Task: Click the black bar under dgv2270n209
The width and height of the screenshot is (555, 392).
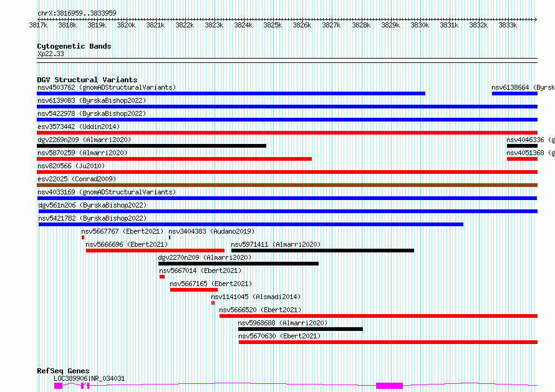Action: coord(239,264)
